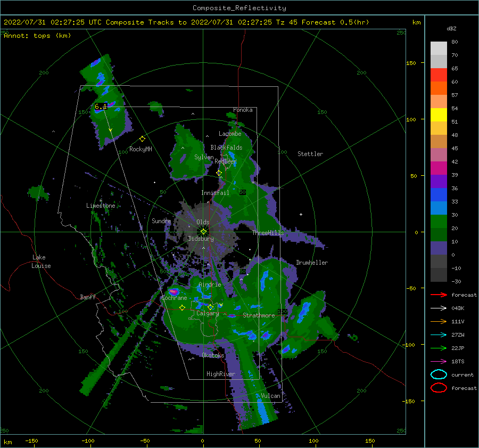Click the cyan 27ZW arrow in legend
Viewport: 479px width, 448px height.
[x=439, y=335]
